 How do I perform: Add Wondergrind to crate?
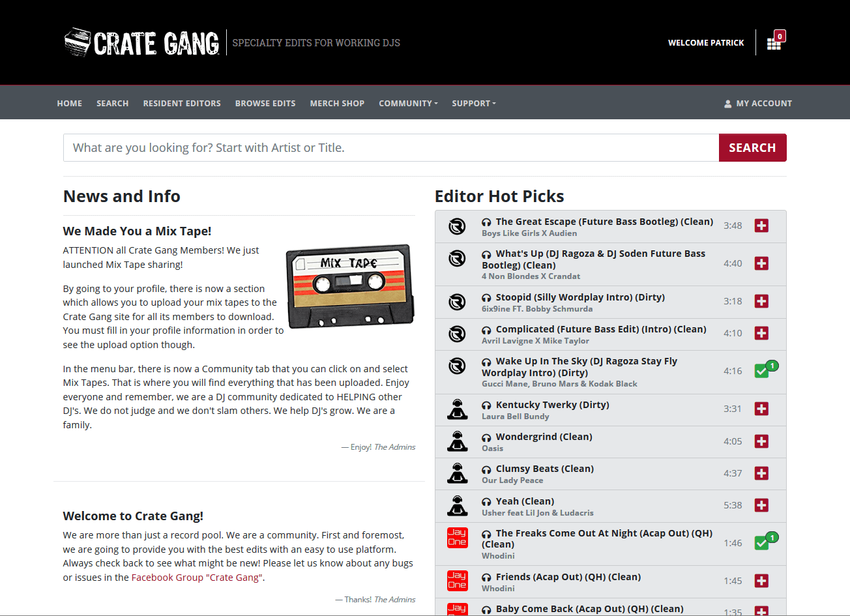coord(761,441)
